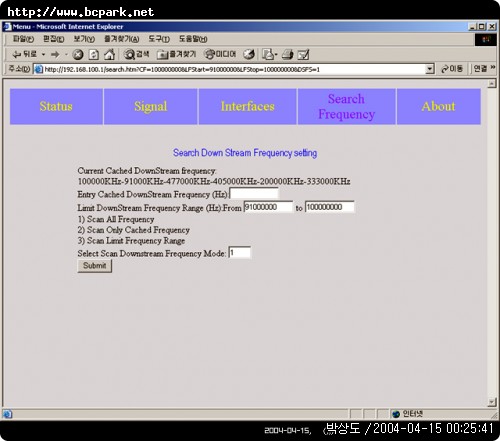
Task: Click the page icon in address bar
Action: tap(39, 69)
